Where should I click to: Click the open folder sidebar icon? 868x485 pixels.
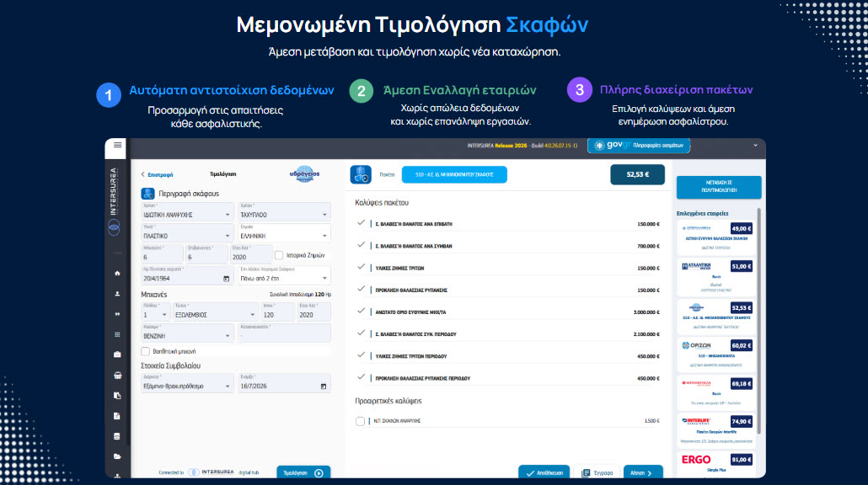[x=117, y=457]
